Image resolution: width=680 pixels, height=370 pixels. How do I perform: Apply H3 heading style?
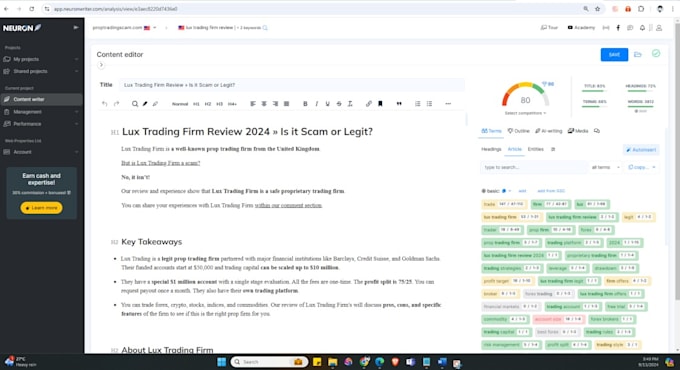pyautogui.click(x=219, y=104)
